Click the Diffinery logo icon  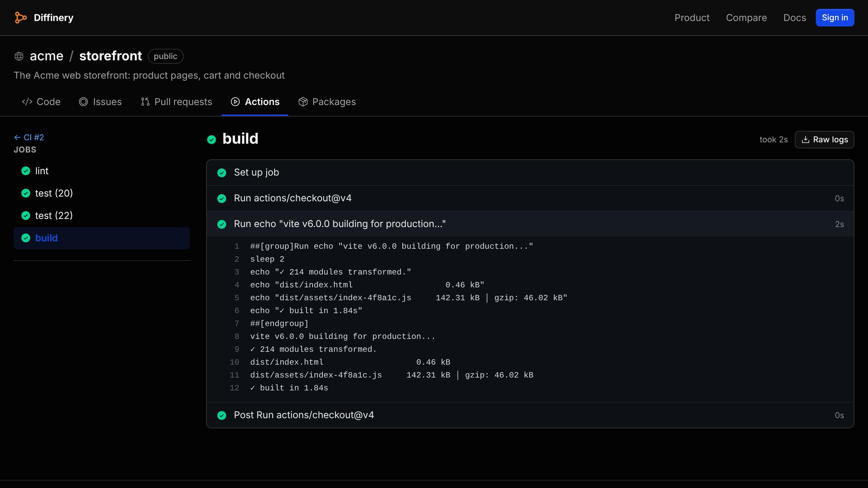point(21,18)
